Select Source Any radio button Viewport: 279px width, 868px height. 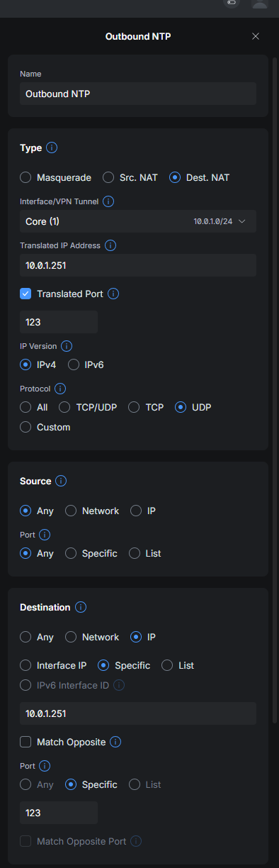[25, 511]
